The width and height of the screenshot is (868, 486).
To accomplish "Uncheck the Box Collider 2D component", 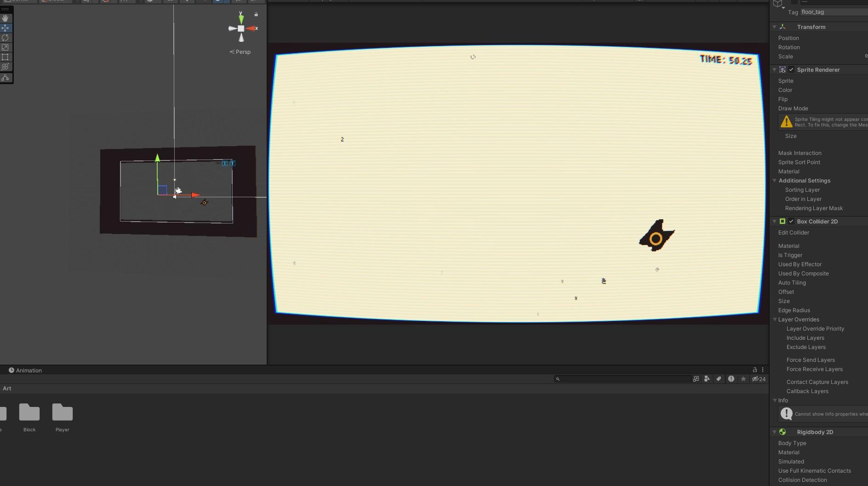I will coord(791,222).
